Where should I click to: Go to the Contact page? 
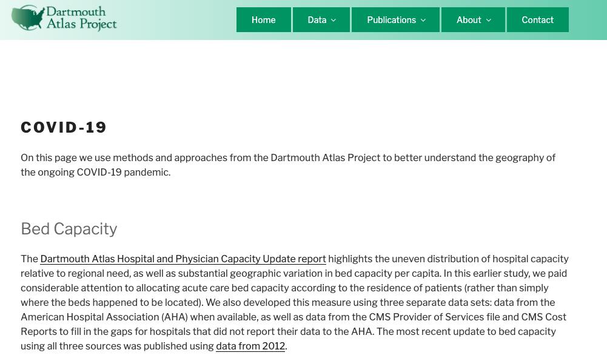538,20
